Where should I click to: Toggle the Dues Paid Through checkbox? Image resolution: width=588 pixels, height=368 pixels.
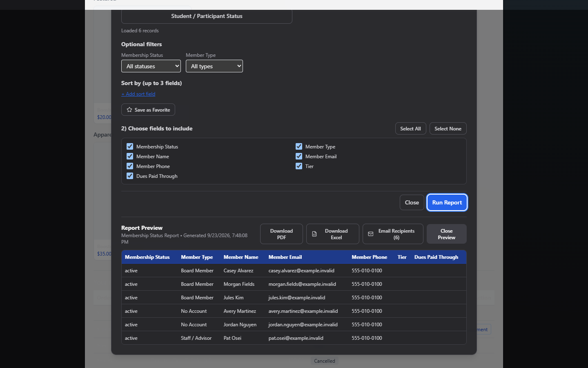tap(130, 176)
